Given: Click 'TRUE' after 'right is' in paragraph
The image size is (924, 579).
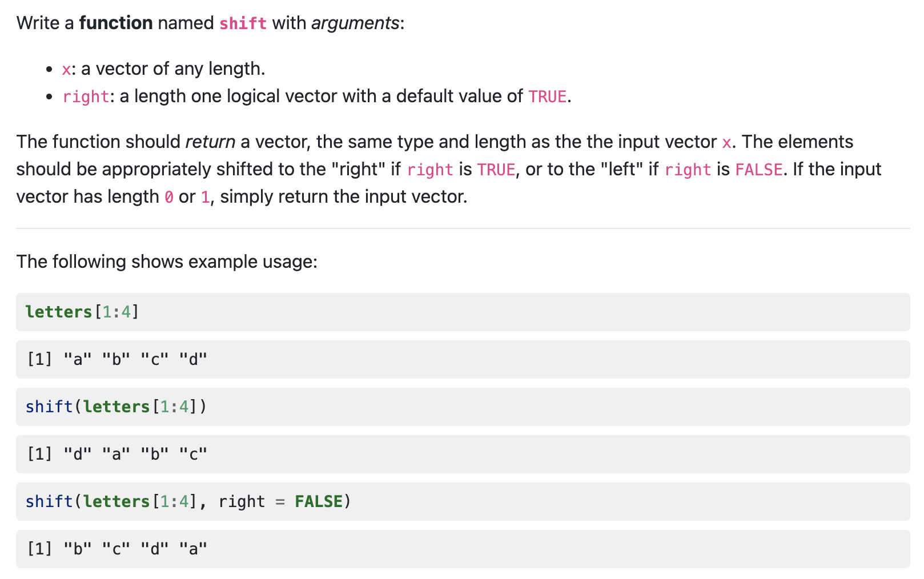Looking at the screenshot, I should (496, 170).
